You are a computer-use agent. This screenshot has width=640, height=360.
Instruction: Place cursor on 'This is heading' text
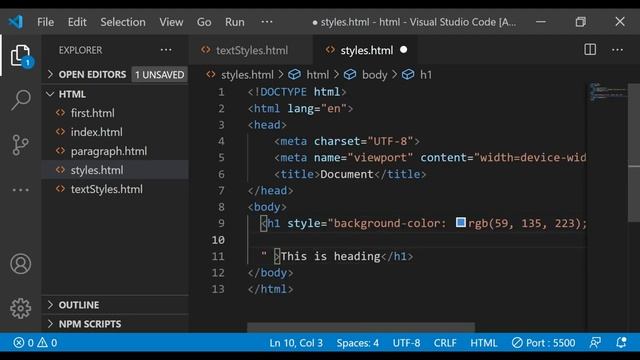[331, 256]
